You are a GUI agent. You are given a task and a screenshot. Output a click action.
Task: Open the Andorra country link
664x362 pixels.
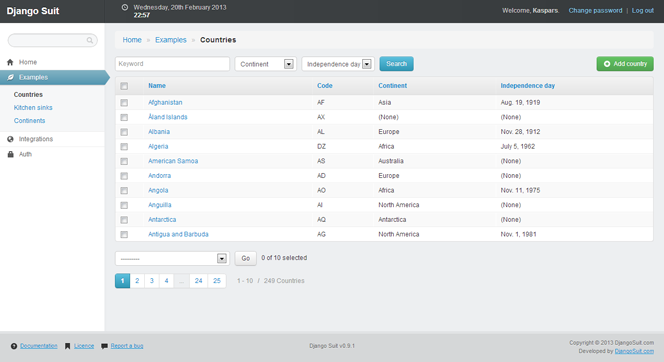click(160, 176)
